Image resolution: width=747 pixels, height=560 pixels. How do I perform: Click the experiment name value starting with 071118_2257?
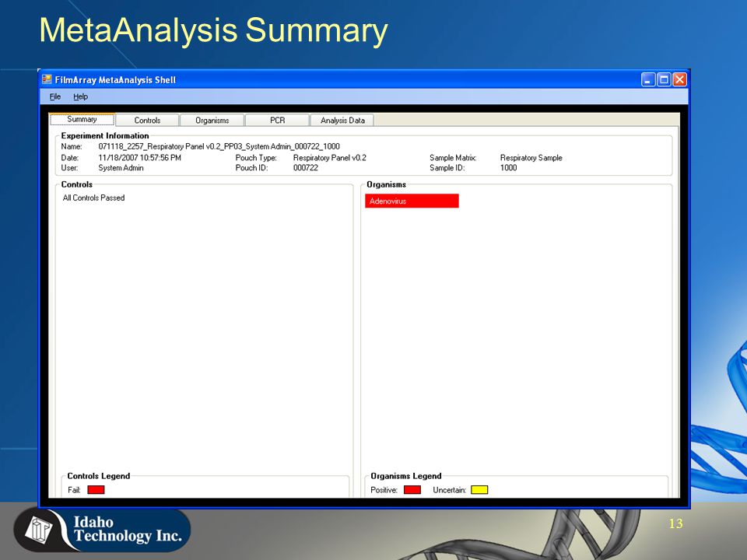[x=219, y=147]
